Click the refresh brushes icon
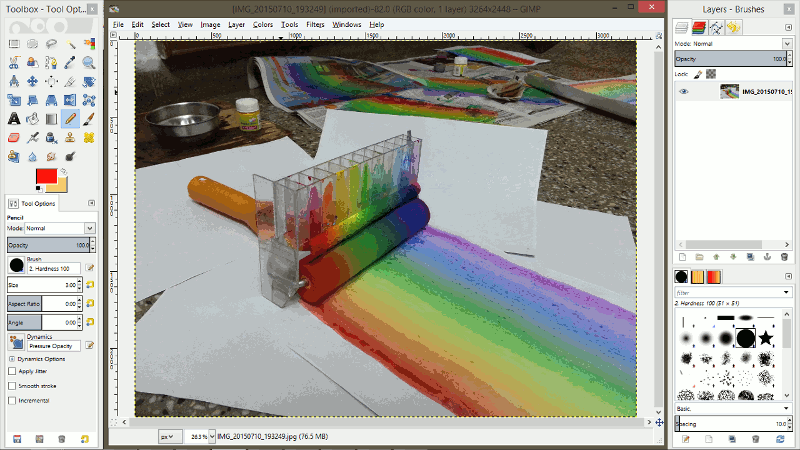Screen dimensions: 800x450 pos(780,439)
